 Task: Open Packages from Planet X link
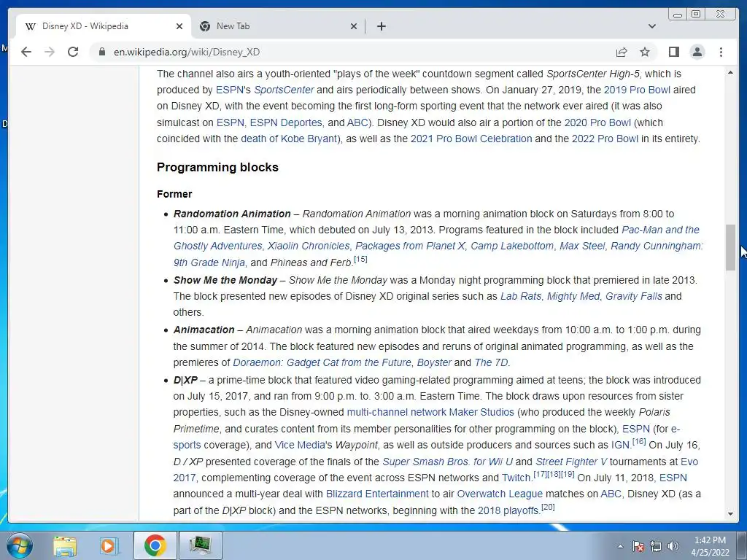pos(410,246)
